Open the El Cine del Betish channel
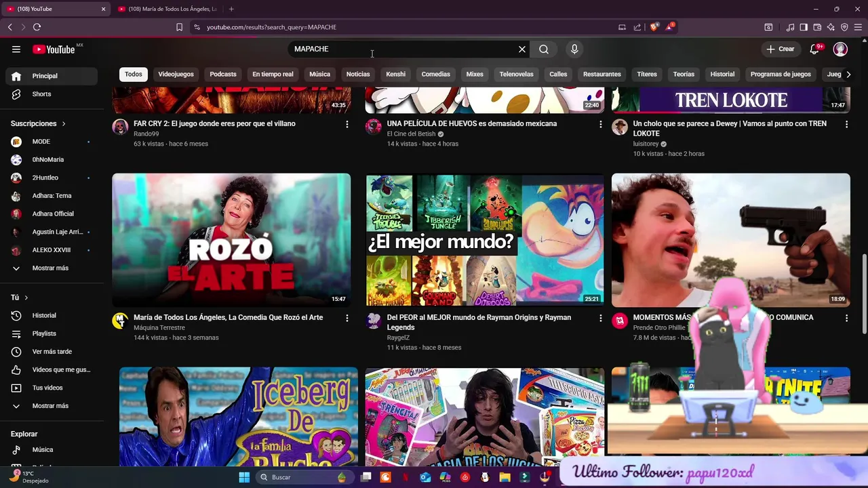 [411, 134]
